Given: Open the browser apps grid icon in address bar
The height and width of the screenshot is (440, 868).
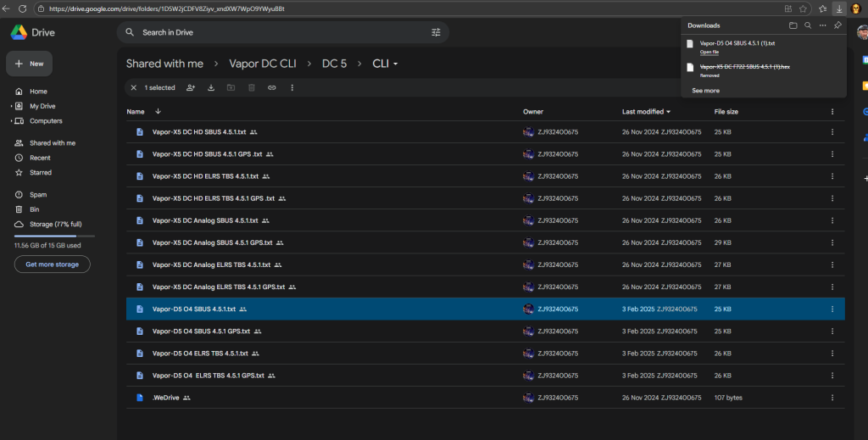Looking at the screenshot, I should tap(787, 8).
